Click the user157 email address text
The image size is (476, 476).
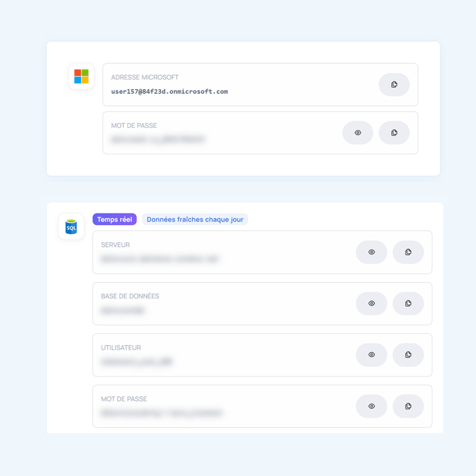(x=169, y=92)
